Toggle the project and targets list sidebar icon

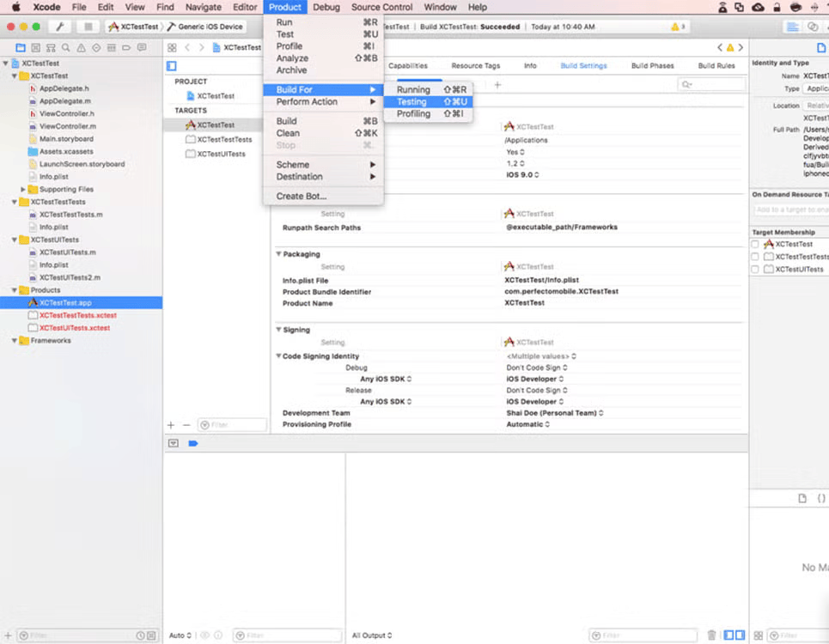pos(171,66)
